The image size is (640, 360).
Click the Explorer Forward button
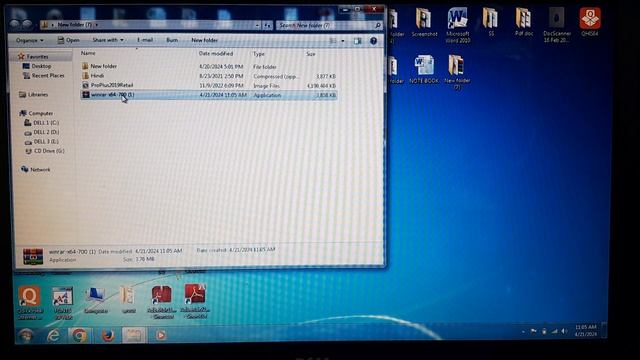tap(27, 24)
